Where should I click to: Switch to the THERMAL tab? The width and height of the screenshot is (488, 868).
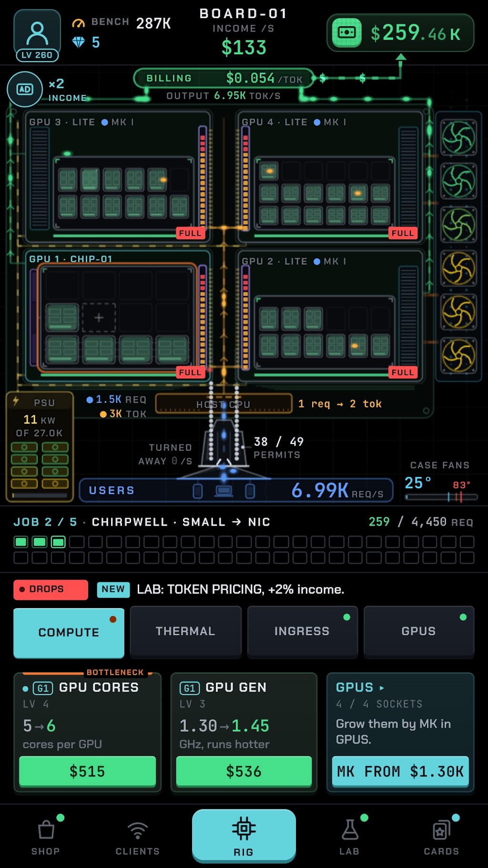[185, 631]
